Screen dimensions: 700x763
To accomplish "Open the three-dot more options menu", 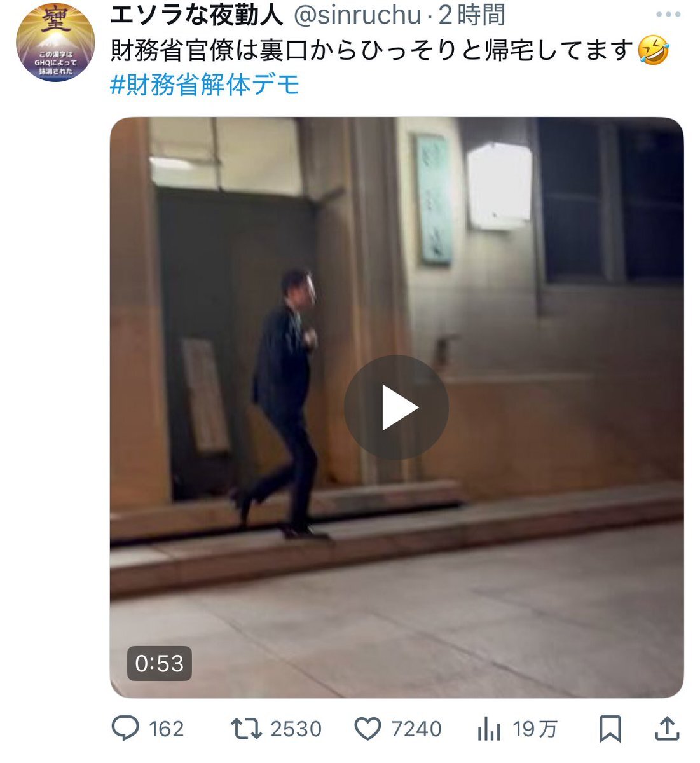I will [668, 15].
